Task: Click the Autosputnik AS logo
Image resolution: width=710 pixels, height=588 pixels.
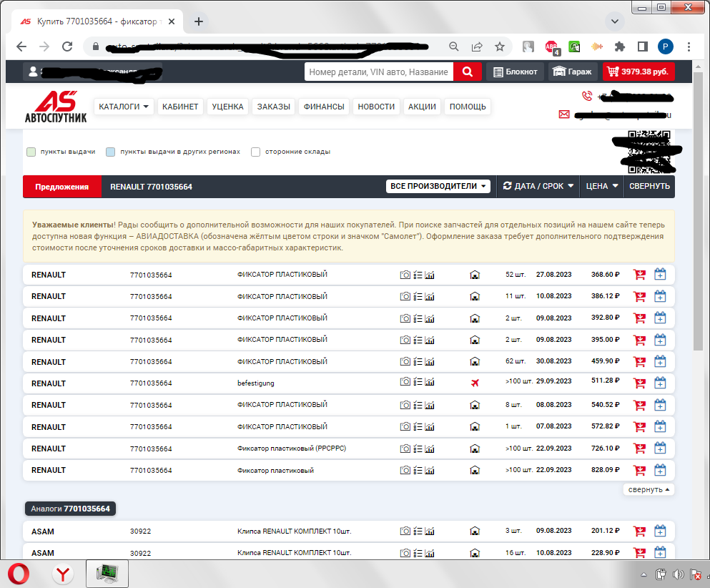Action: coord(56,107)
